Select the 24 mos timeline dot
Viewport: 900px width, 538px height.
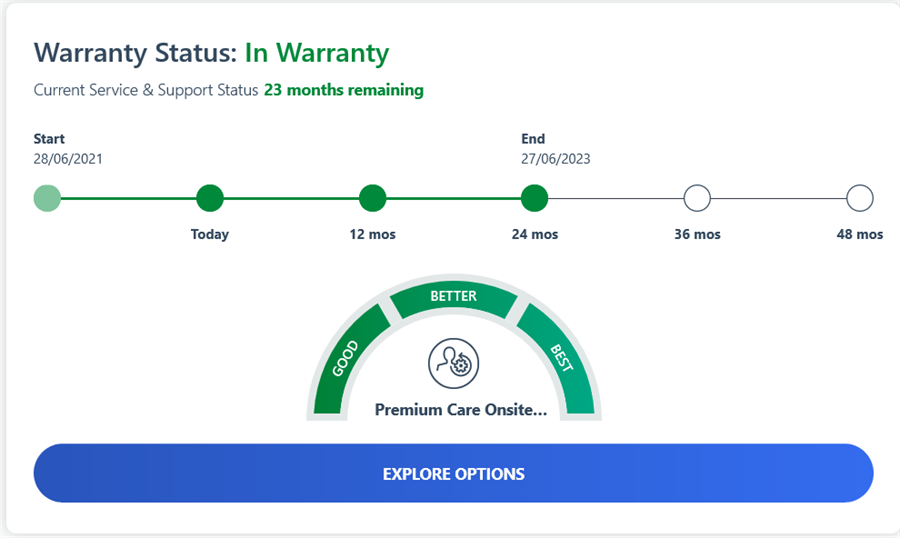(534, 198)
